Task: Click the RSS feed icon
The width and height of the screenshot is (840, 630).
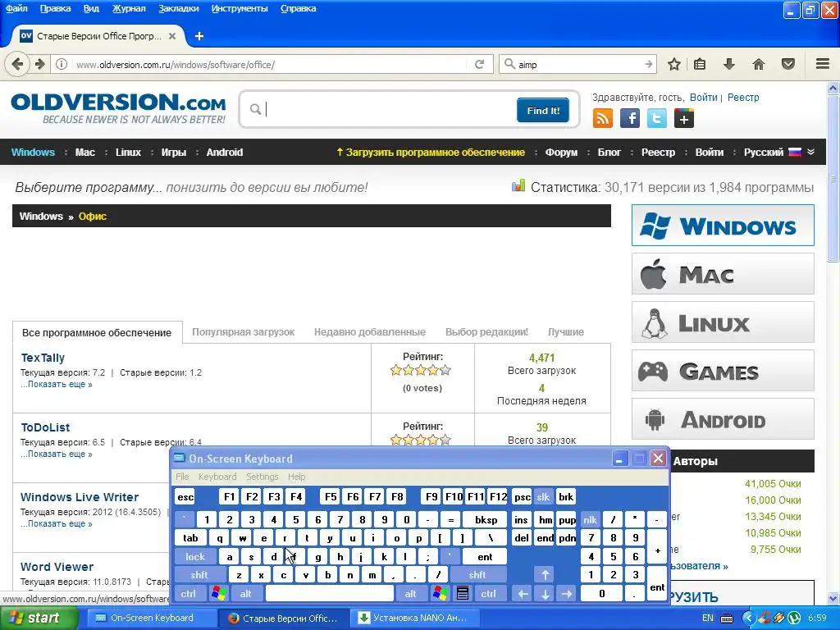Action: [x=603, y=118]
